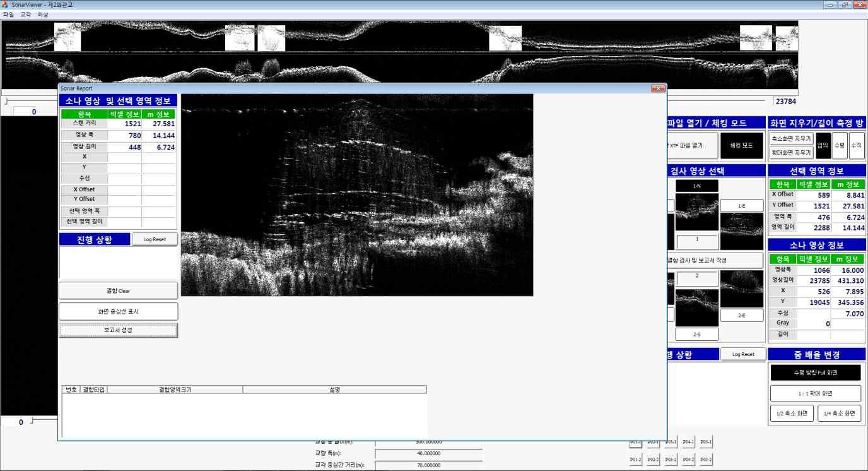
Task: Click the 영상길이 m value 431.310
Action: coord(847,280)
